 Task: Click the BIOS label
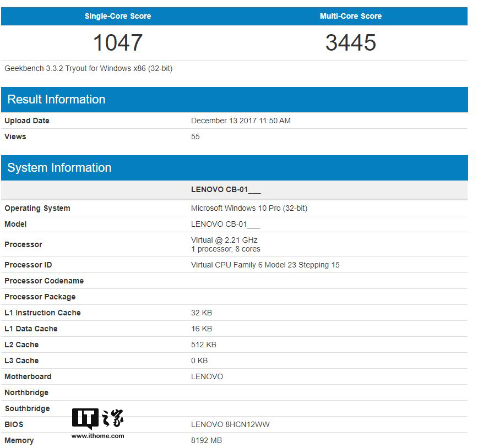click(x=14, y=424)
